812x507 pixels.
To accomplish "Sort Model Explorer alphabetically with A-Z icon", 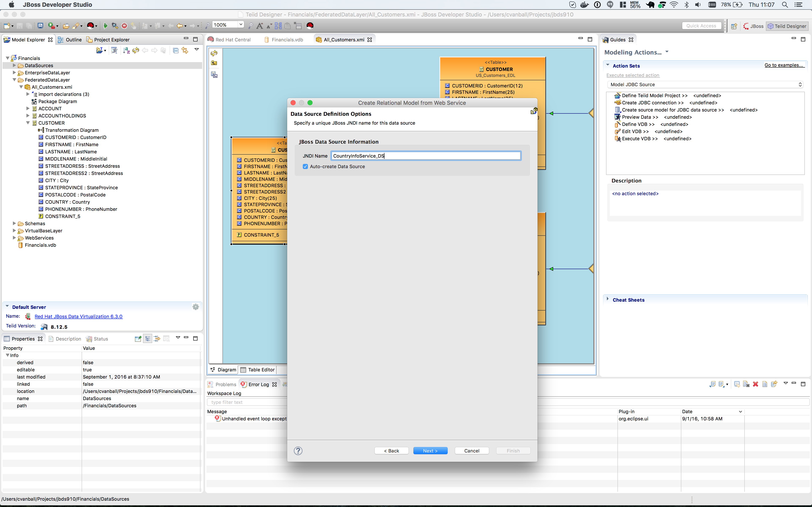I will point(126,50).
